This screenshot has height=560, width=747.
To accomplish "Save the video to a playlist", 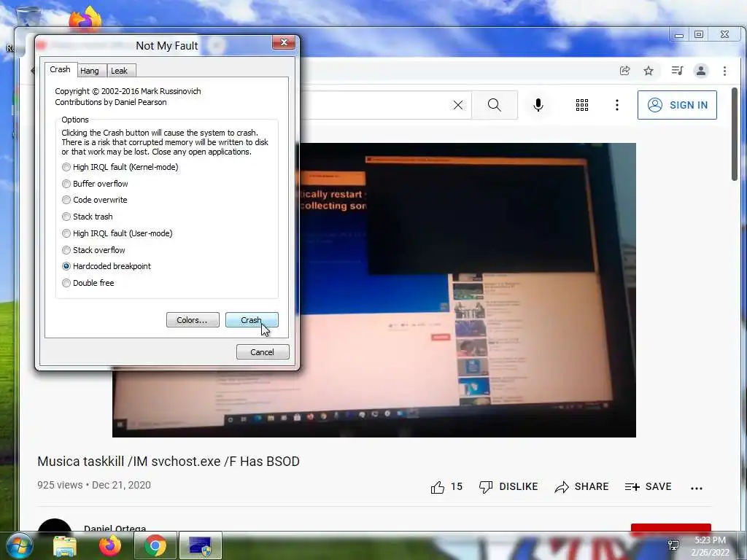I will pyautogui.click(x=649, y=486).
